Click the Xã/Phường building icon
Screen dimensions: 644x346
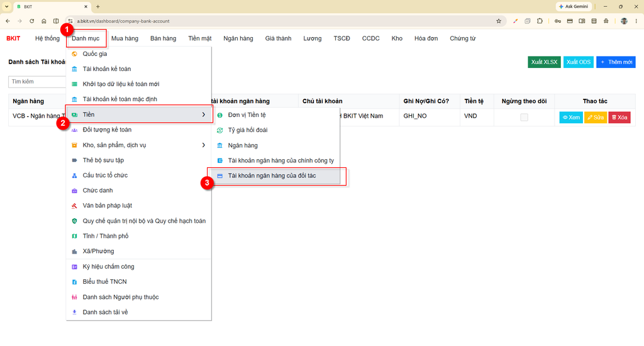pos(74,252)
